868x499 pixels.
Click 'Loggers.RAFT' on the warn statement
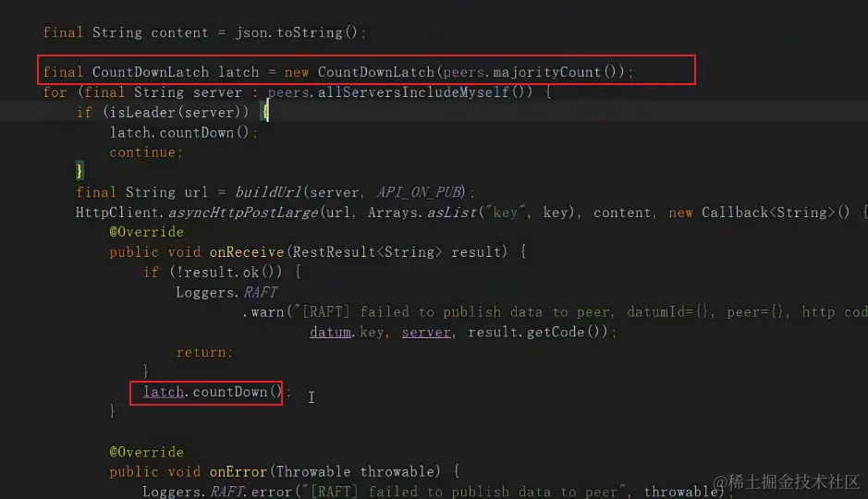[226, 292]
